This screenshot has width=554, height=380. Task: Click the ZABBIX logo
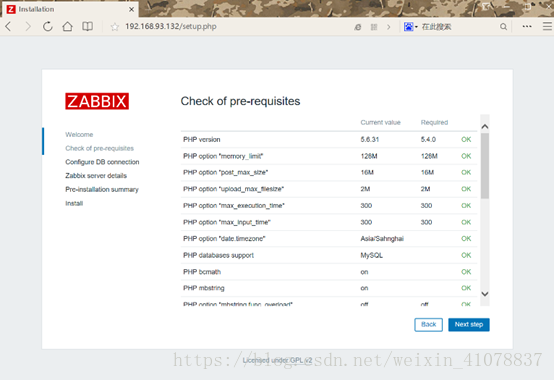point(97,101)
